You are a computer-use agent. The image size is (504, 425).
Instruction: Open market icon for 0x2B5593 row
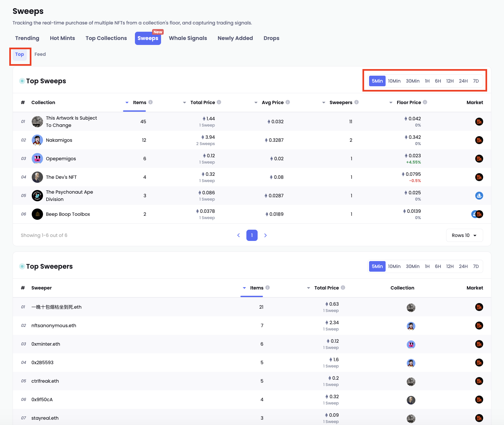point(479,363)
